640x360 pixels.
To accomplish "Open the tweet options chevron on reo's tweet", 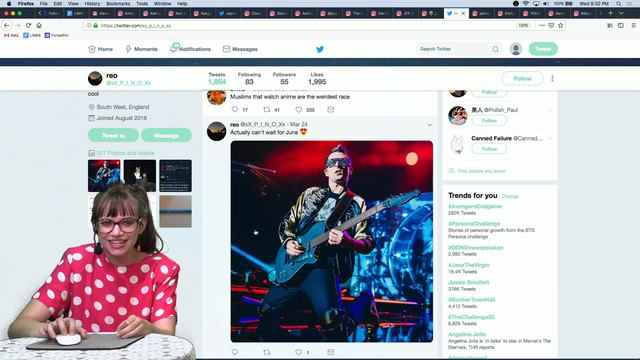I will point(429,125).
